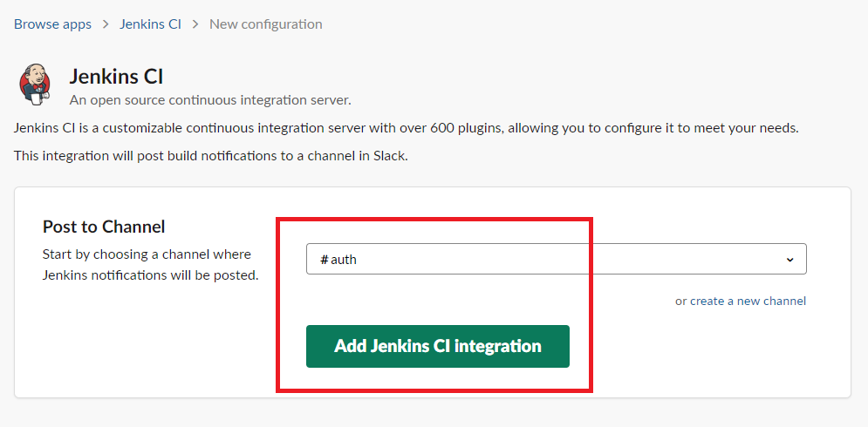Click the Jenkins CI mascot logo
Viewport: 868px width, 427px height.
34,84
